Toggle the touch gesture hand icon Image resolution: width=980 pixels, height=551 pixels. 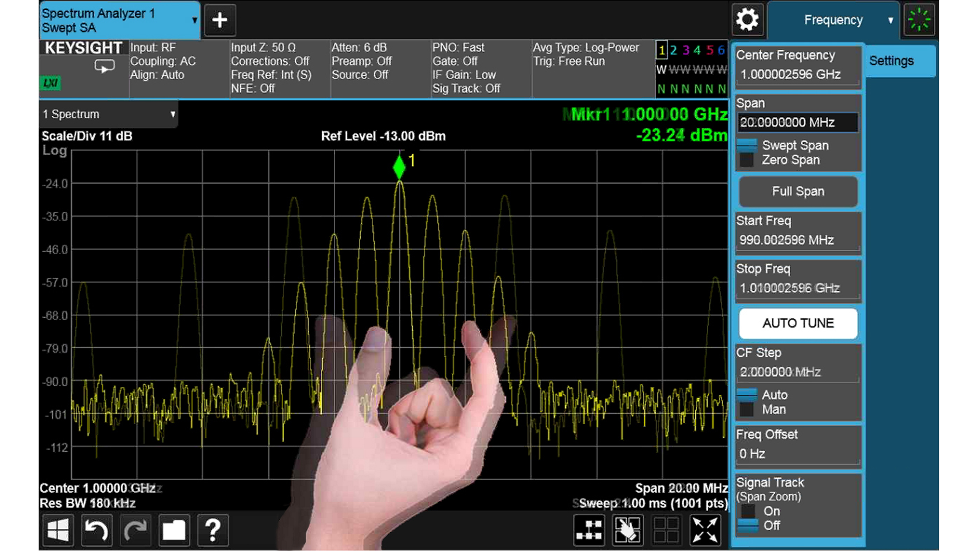point(628,530)
